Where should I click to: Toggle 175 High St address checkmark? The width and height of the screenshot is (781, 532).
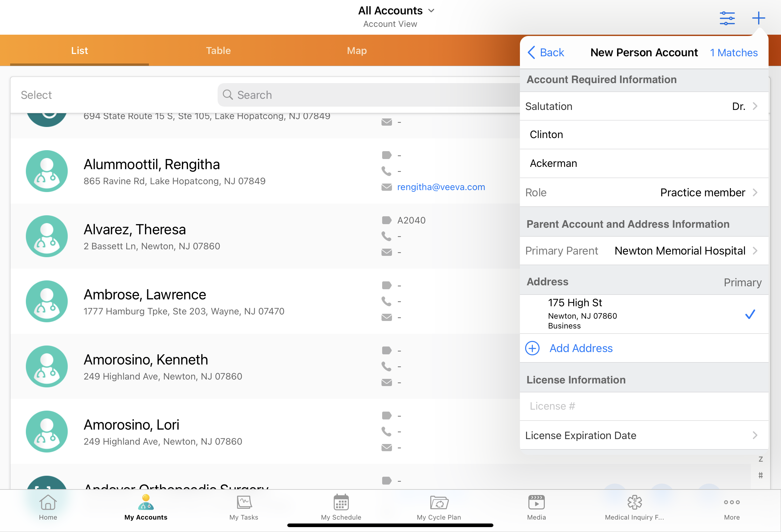click(x=750, y=314)
